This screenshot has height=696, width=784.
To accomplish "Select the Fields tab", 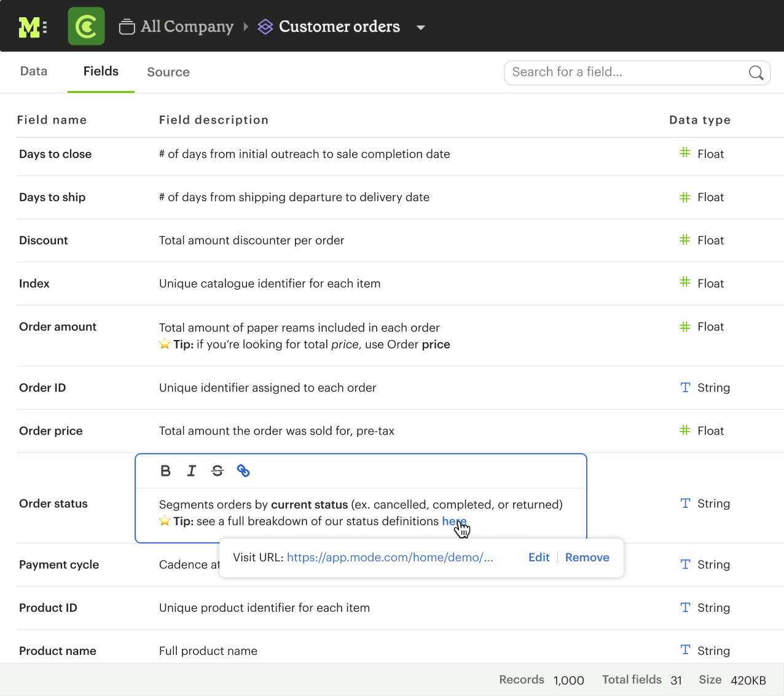I will click(100, 71).
